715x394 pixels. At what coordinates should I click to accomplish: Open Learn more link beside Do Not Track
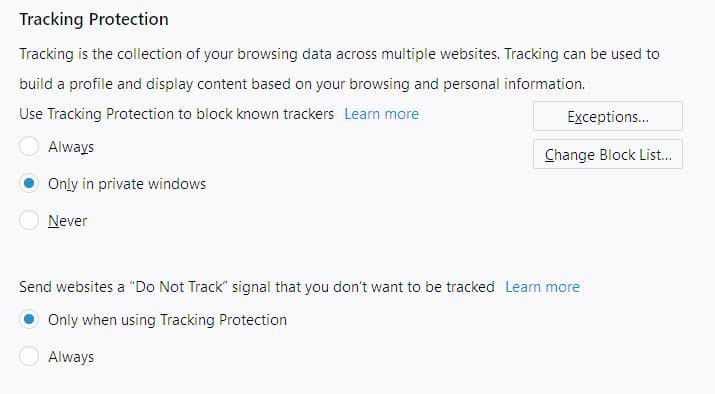coord(542,287)
